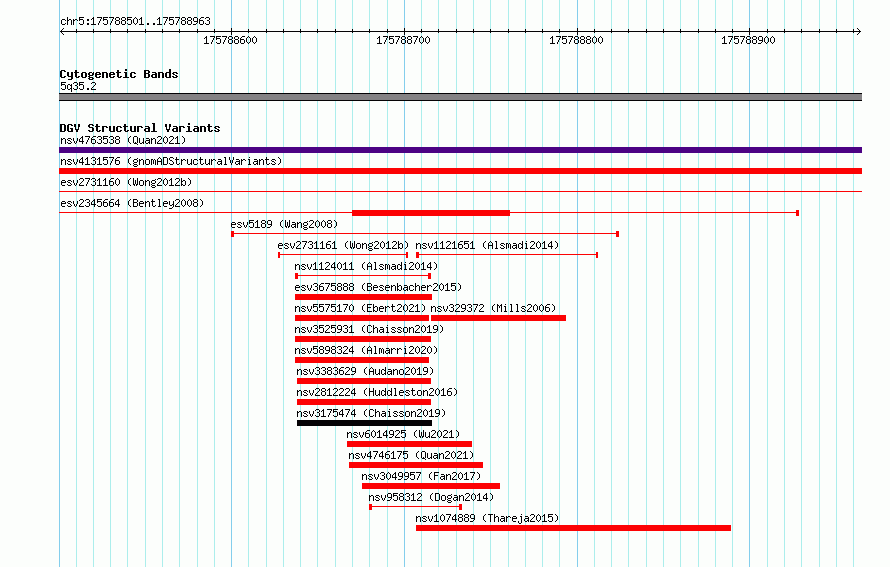890x567 pixels.
Task: Select the nsv1121651 thin variant line
Action: coord(507,255)
